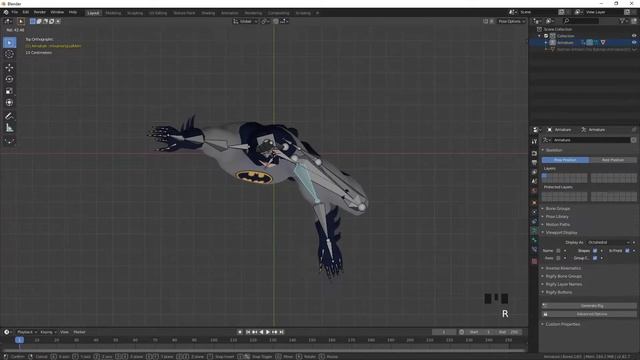
Task: Click the timeline horizontal scrollbar
Action: tap(263, 350)
